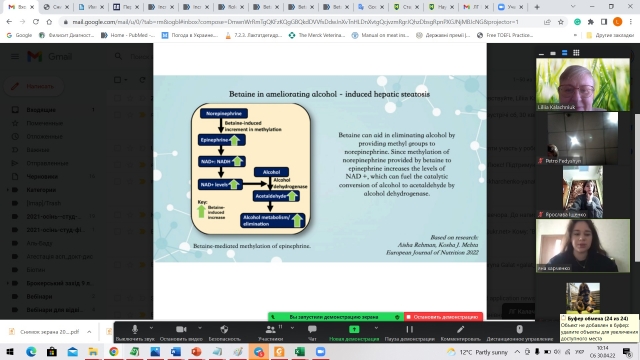Stop video with the camera toggle

tap(181, 333)
